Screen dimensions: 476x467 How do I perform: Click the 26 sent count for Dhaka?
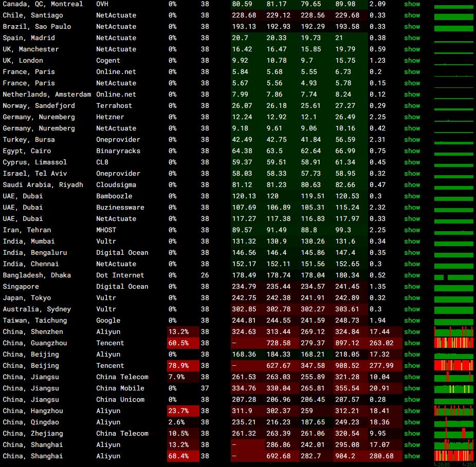click(205, 275)
